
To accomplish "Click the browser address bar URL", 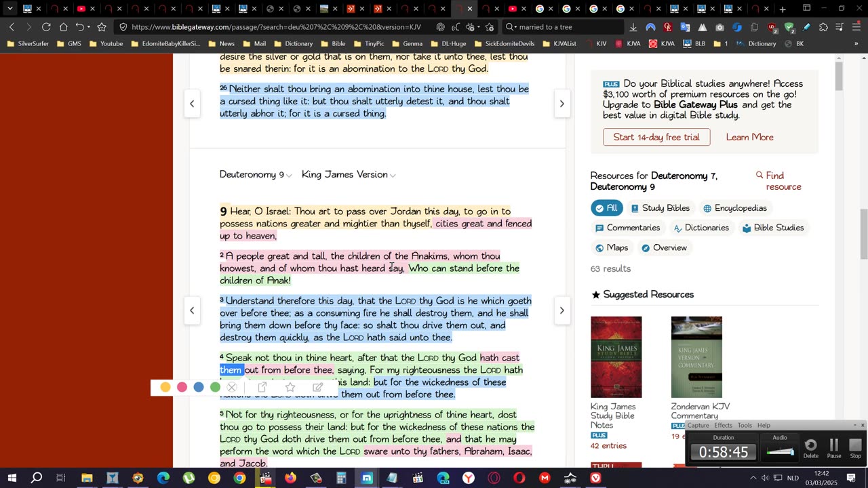I will pyautogui.click(x=276, y=27).
